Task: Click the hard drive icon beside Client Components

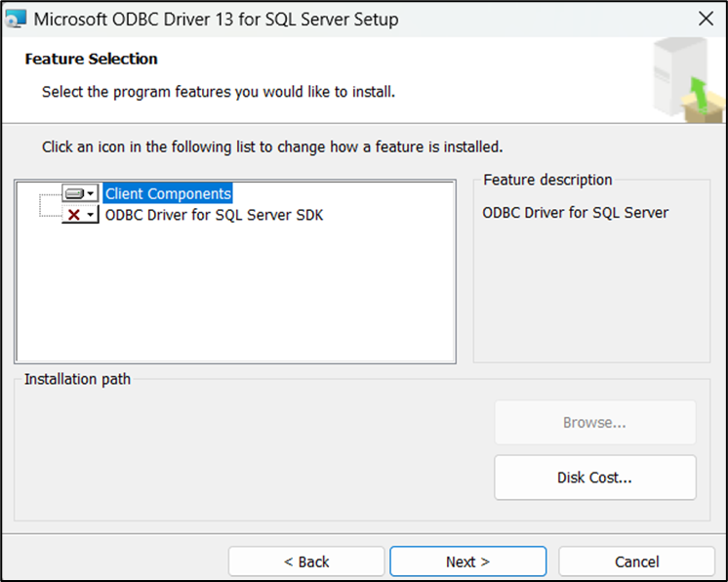Action: tap(74, 193)
